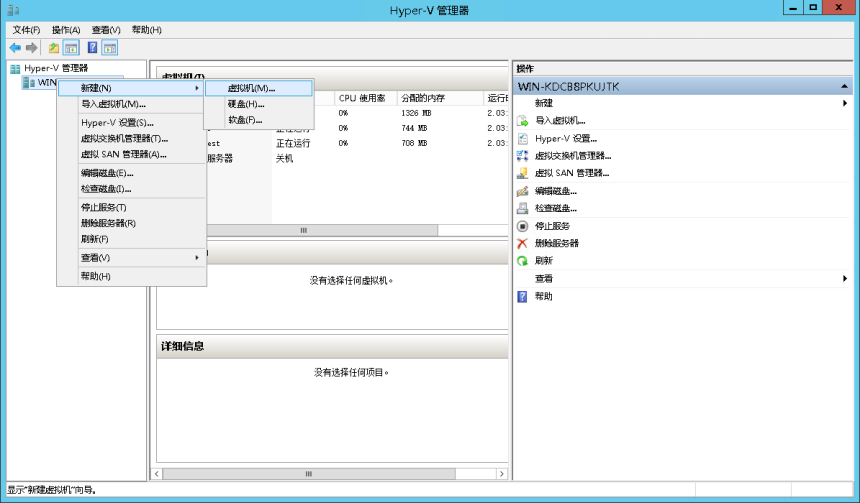The image size is (860, 503).
Task: Click the 停止服务 stop icon in actions pane
Action: [x=523, y=226]
